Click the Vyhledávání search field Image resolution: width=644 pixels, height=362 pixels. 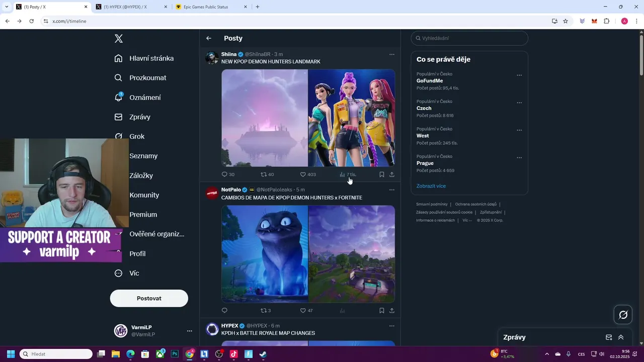[x=469, y=38]
